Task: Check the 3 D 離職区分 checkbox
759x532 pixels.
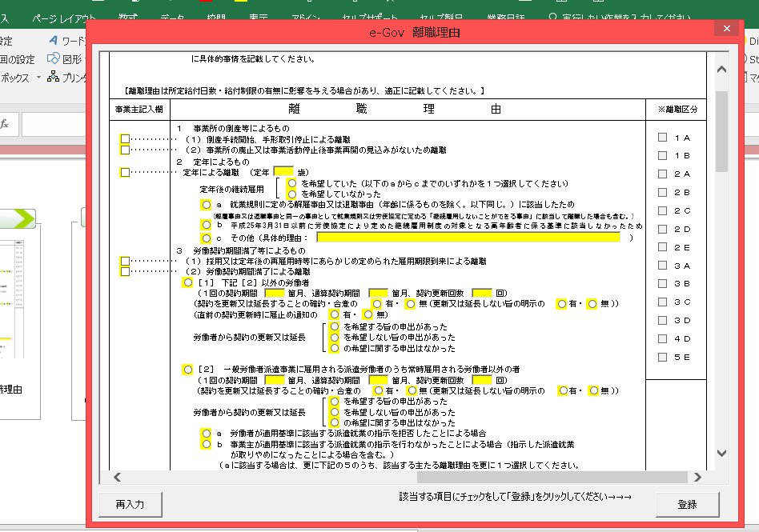Action: (x=663, y=321)
